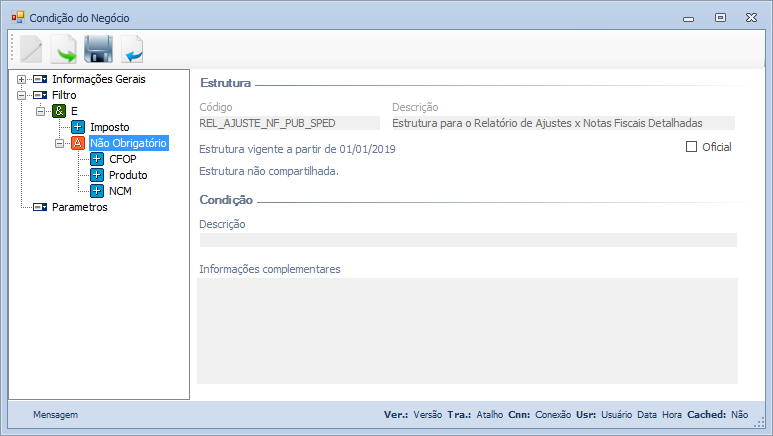This screenshot has width=773, height=436.
Task: Click the blank new document toolbar icon
Action: point(31,49)
